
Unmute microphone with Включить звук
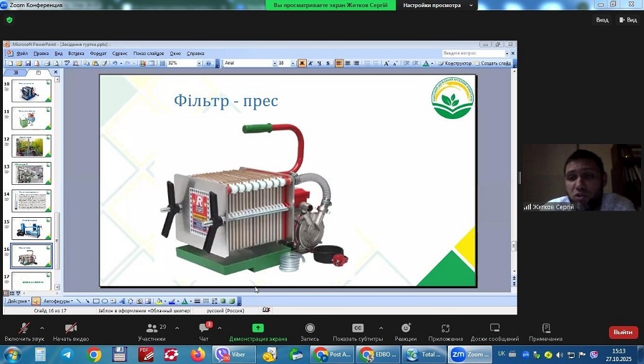click(x=24, y=328)
